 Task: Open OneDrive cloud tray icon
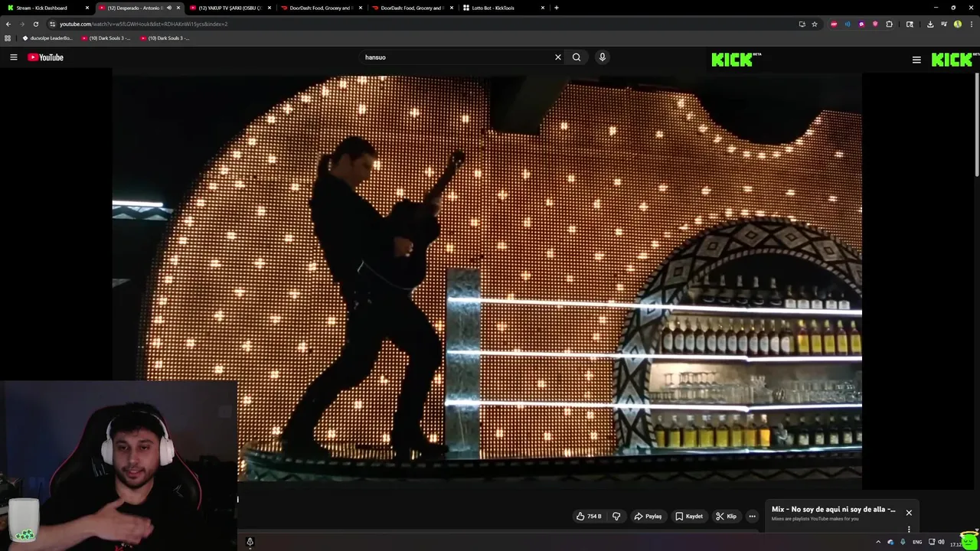pos(890,542)
